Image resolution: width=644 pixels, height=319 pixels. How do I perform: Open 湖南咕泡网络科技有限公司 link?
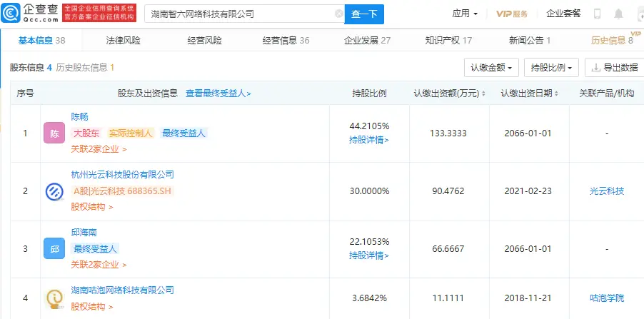point(122,290)
